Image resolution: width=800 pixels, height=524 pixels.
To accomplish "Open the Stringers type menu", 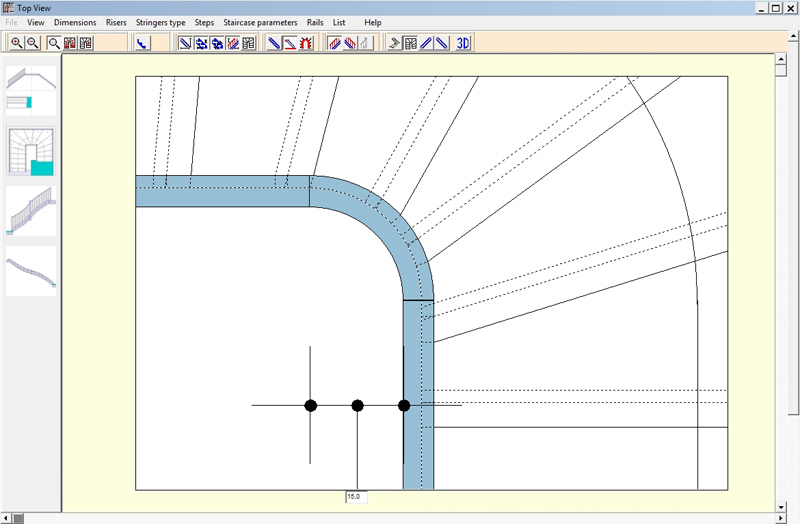I will tap(160, 22).
